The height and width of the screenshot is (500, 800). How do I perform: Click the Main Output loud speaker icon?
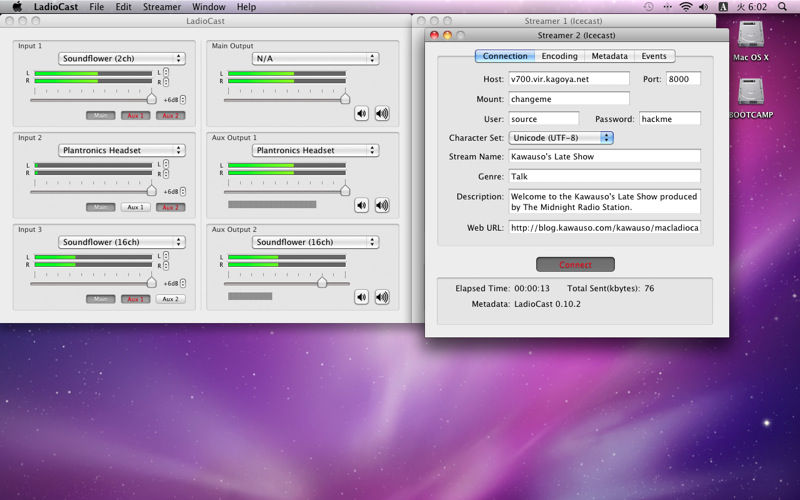[x=382, y=113]
